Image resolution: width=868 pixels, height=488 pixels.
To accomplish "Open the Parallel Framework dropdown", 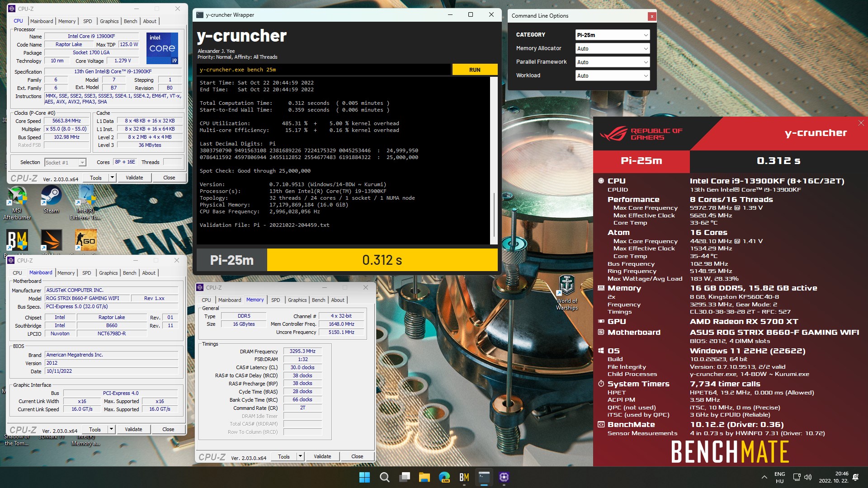I will coord(613,62).
